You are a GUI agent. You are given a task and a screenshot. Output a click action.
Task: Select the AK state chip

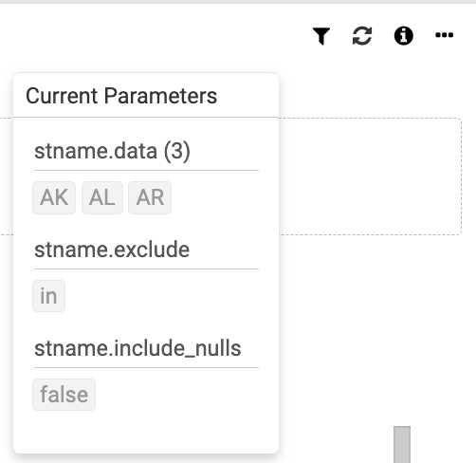[x=54, y=197]
